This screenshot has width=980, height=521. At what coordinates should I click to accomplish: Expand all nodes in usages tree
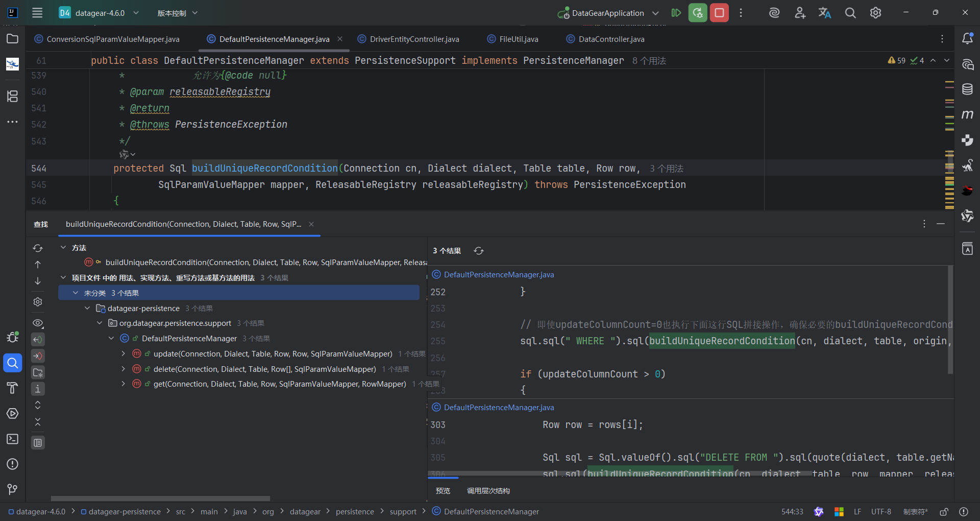38,405
